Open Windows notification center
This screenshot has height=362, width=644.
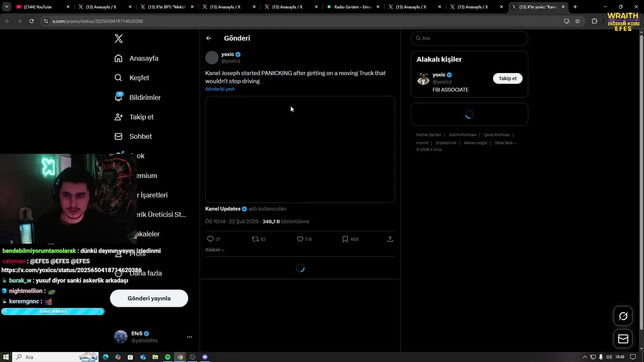click(633, 357)
